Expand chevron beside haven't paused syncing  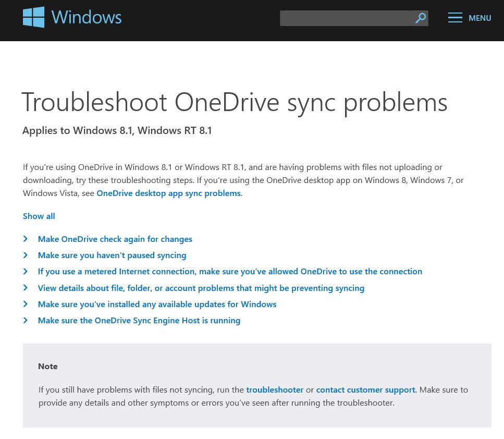coord(26,255)
